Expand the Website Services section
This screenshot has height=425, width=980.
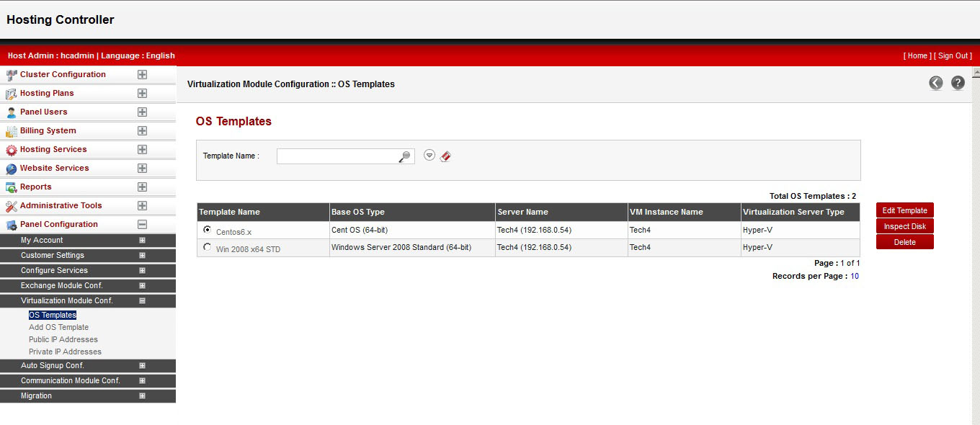(142, 168)
